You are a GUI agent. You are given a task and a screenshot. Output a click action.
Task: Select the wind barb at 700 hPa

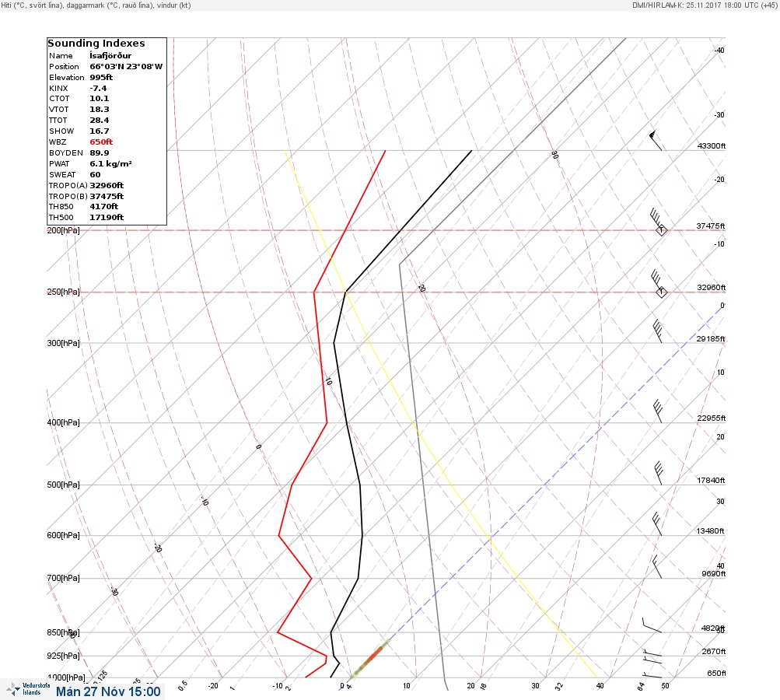click(x=656, y=567)
